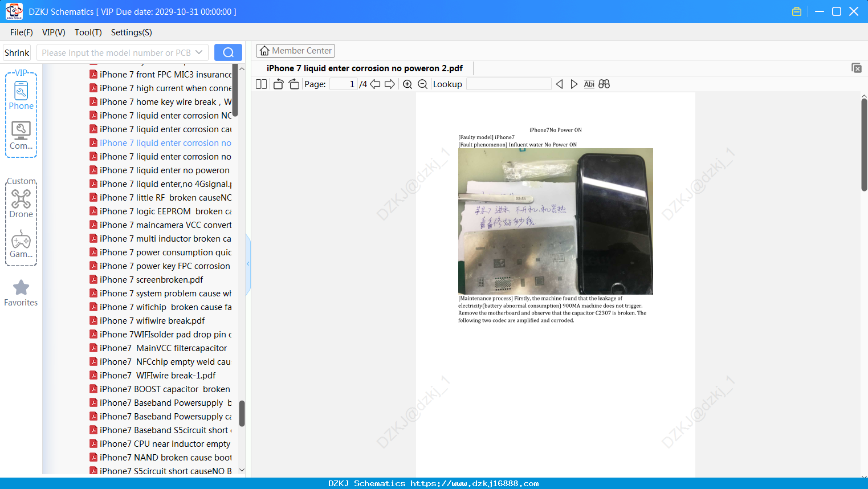868x489 pixels.
Task: Open iPhone 7 power key FPC corrosion
Action: click(x=165, y=266)
